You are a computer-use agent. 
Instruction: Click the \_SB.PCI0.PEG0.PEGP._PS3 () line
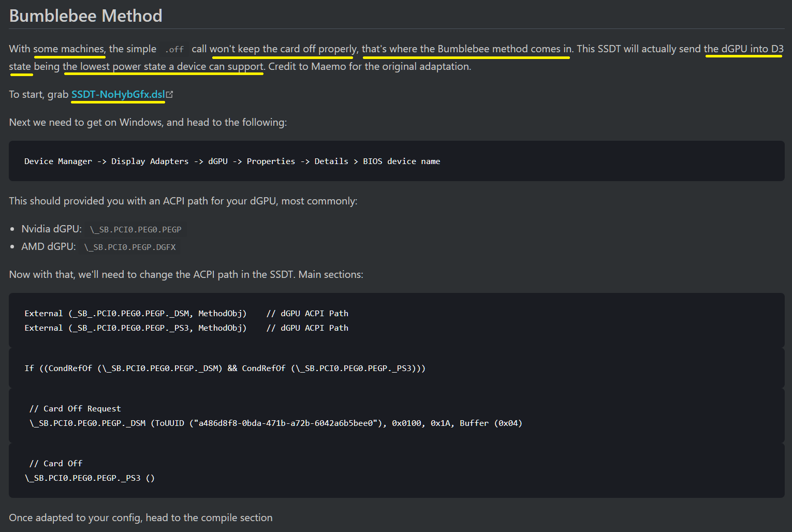pos(90,478)
